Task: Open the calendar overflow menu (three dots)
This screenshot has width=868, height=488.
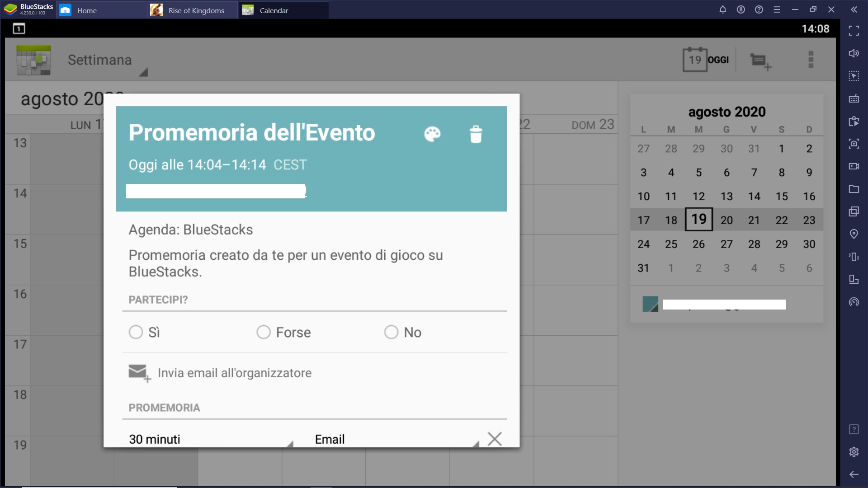Action: tap(811, 60)
